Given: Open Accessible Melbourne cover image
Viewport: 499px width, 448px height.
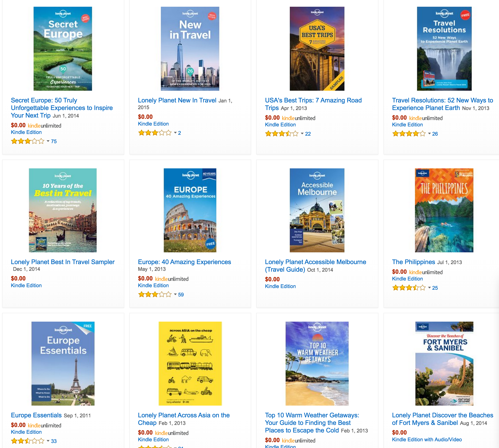Looking at the screenshot, I should (x=317, y=210).
